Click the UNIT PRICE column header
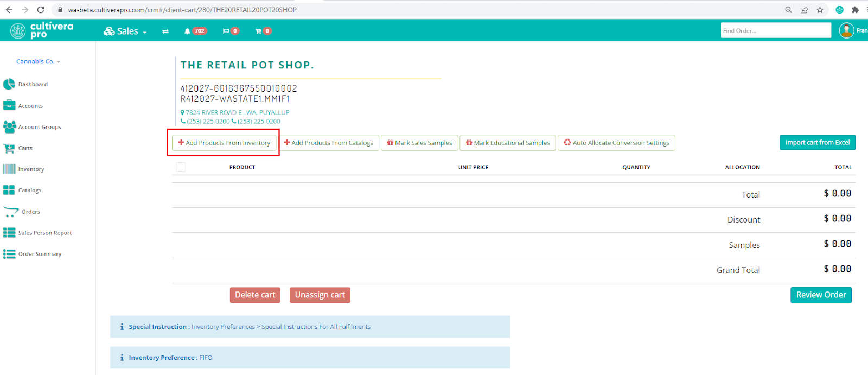Viewport: 868px width, 375px height. pos(473,167)
